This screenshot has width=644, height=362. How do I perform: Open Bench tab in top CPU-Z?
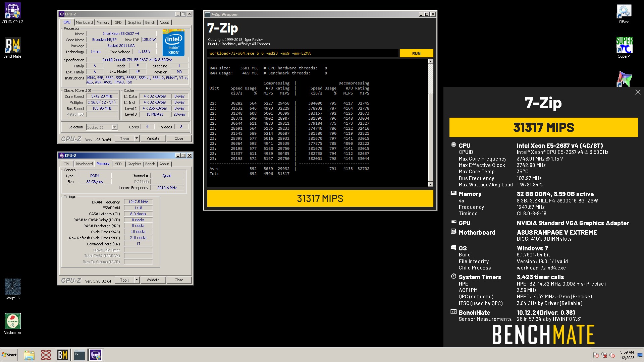[150, 22]
